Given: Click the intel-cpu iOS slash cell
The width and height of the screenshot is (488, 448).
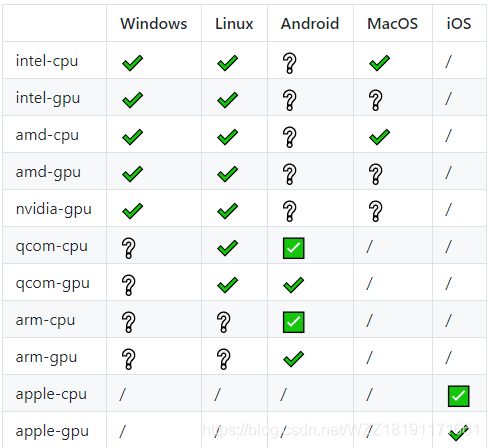Looking at the screenshot, I should 449,62.
